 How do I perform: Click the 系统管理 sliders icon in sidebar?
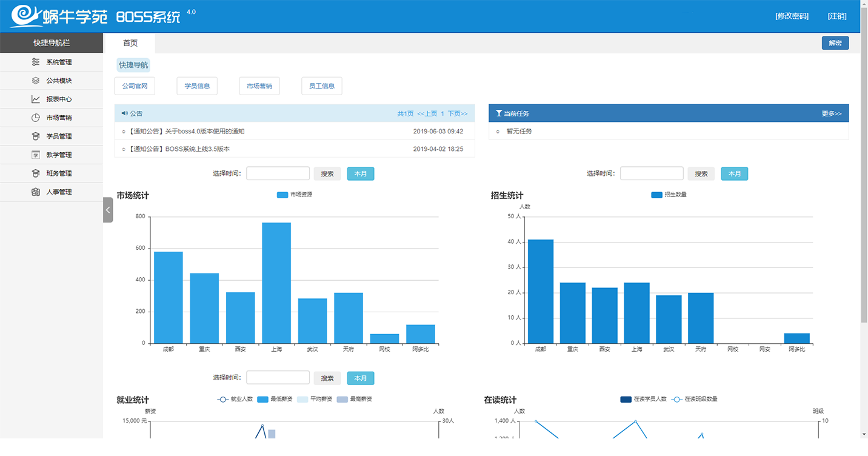36,62
